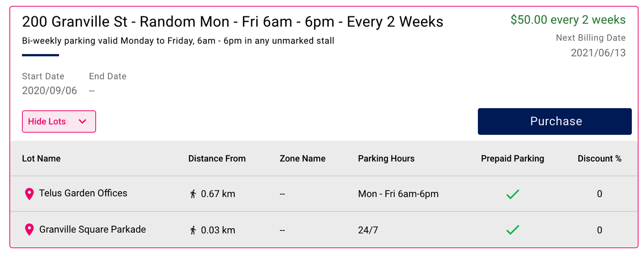Click the pink map pin for Granville Square Parkade
This screenshot has height=256, width=644.
(30, 230)
